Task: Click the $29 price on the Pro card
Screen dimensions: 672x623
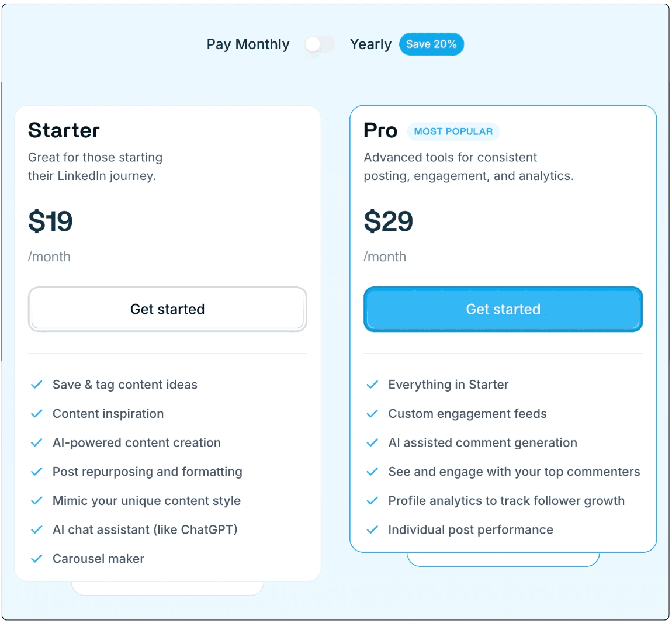Action: [x=389, y=222]
